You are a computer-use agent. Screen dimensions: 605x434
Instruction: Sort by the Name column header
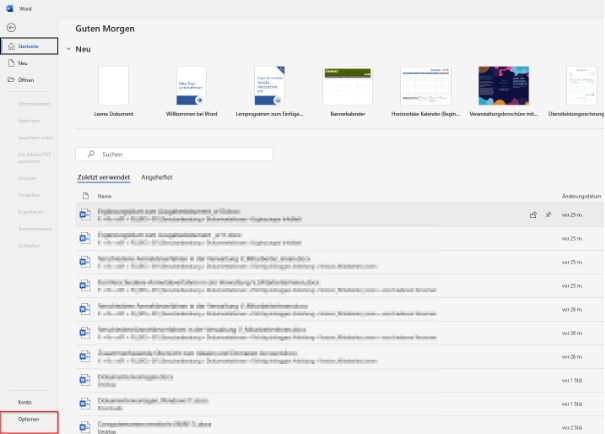pyautogui.click(x=104, y=196)
